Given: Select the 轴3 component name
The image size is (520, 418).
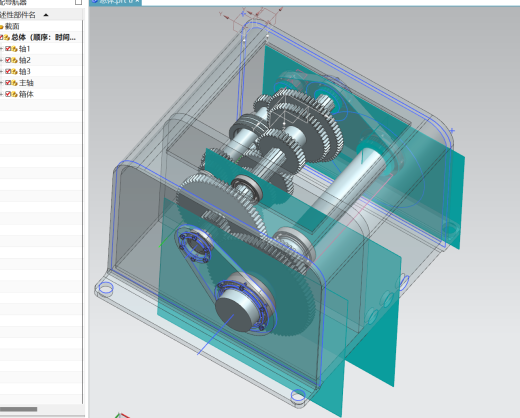Looking at the screenshot, I should [25, 71].
